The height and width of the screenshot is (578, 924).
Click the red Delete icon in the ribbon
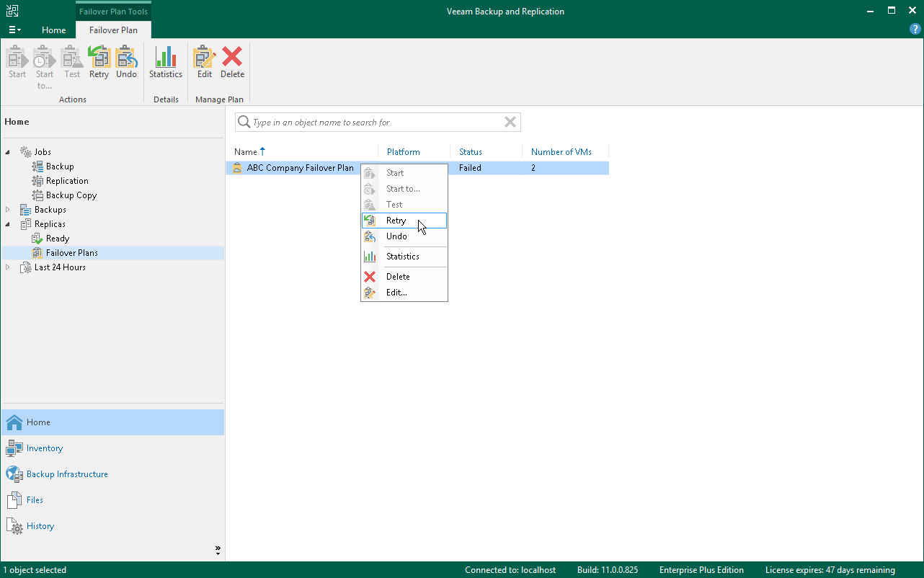[x=232, y=57]
